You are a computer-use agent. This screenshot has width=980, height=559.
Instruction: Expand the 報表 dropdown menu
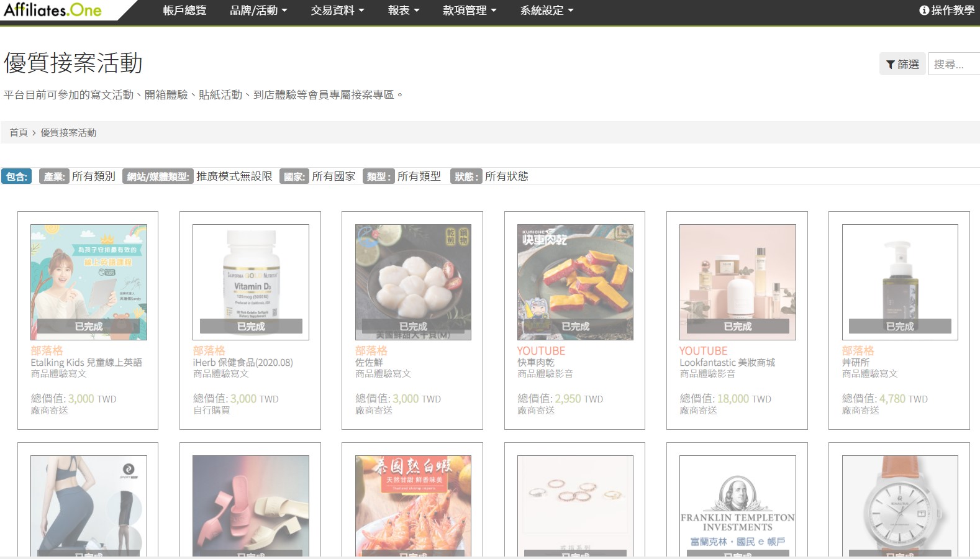pos(404,11)
